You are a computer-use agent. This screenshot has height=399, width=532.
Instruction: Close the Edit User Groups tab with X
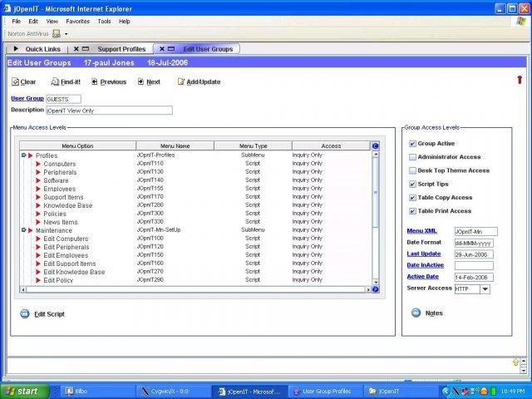(162, 49)
